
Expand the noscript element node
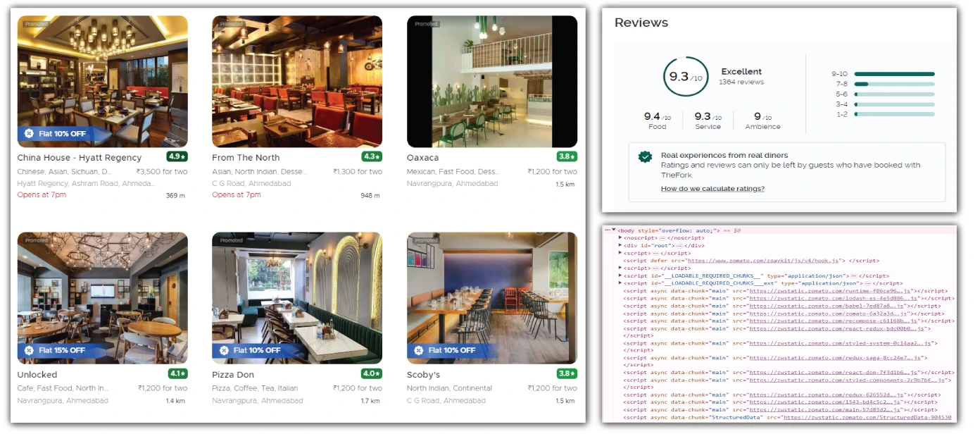[x=620, y=238]
